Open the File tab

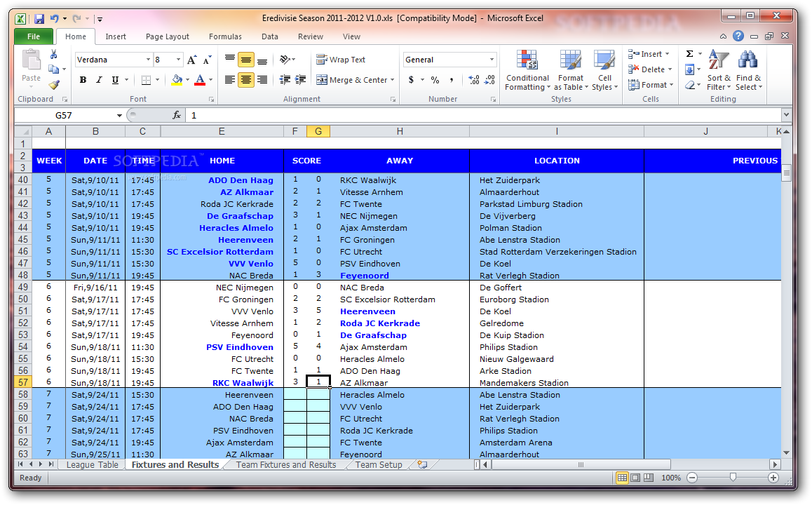click(x=34, y=36)
